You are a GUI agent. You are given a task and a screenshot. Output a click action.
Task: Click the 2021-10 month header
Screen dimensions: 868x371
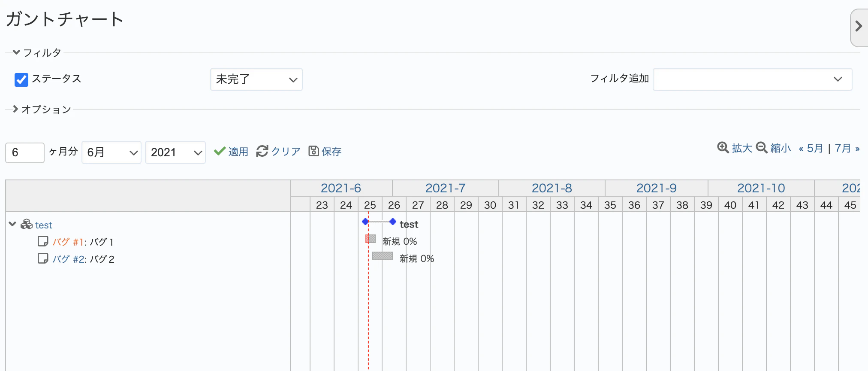tap(761, 188)
